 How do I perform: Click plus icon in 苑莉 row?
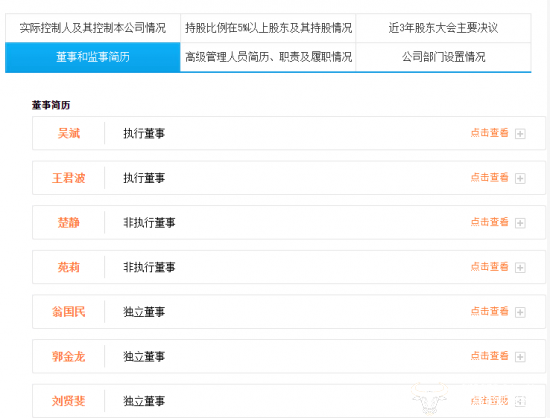pos(520,268)
